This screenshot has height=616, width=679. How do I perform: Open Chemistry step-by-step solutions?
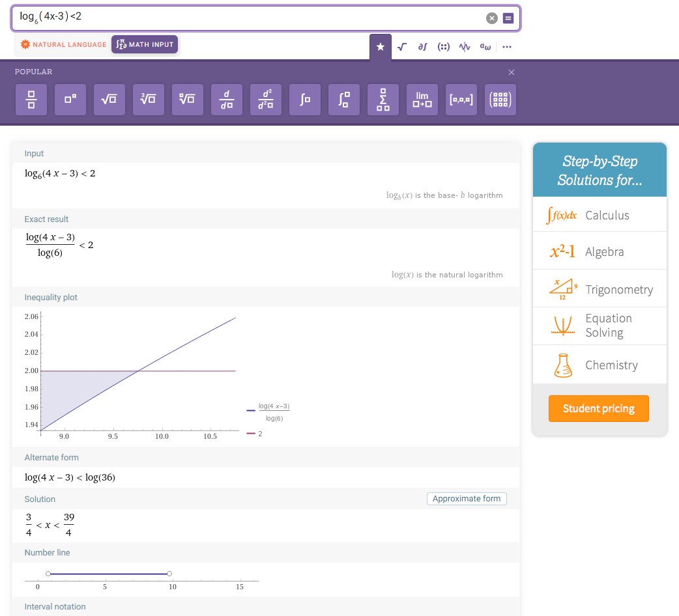pos(600,365)
